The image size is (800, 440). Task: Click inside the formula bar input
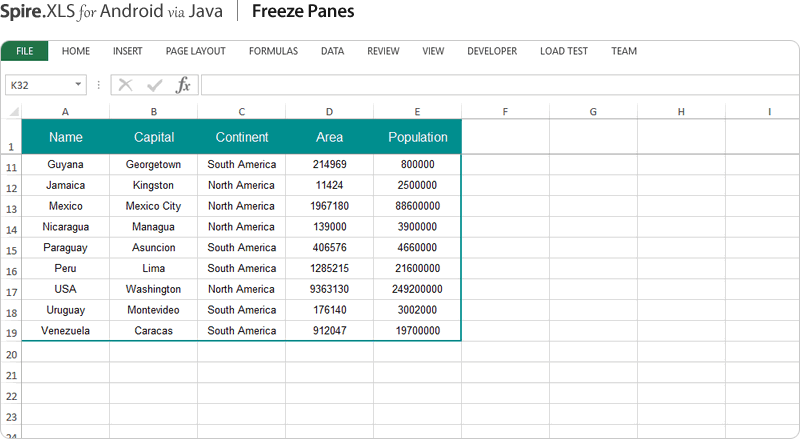click(x=500, y=85)
